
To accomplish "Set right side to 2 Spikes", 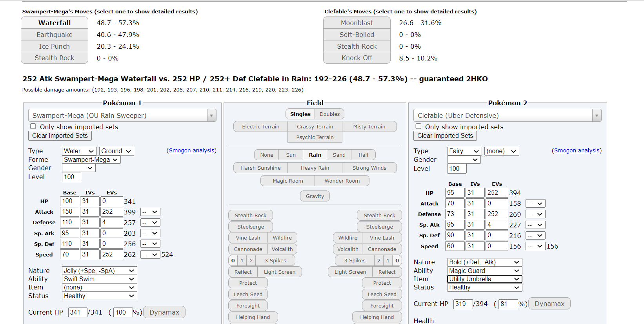I will coord(379,260).
